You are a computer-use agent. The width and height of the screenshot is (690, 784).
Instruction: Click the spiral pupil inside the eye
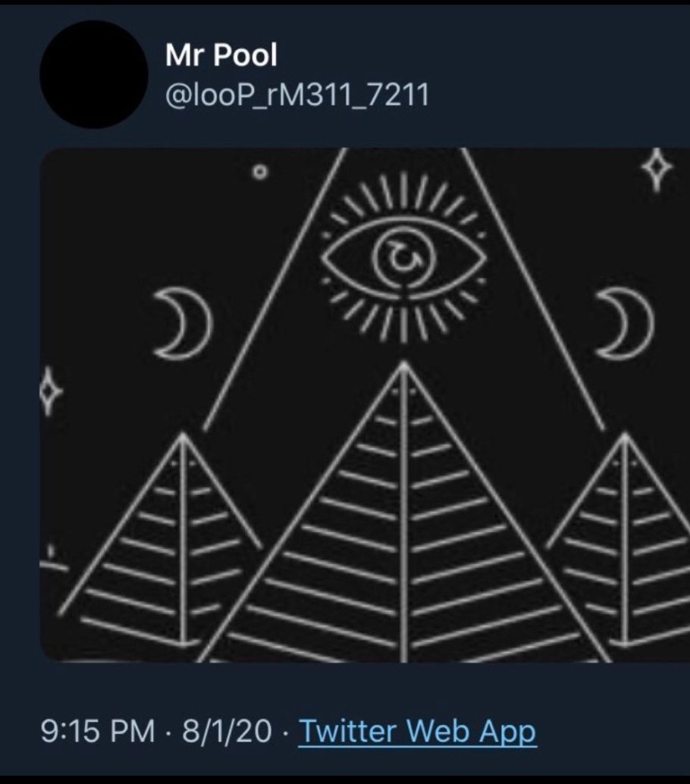point(403,258)
